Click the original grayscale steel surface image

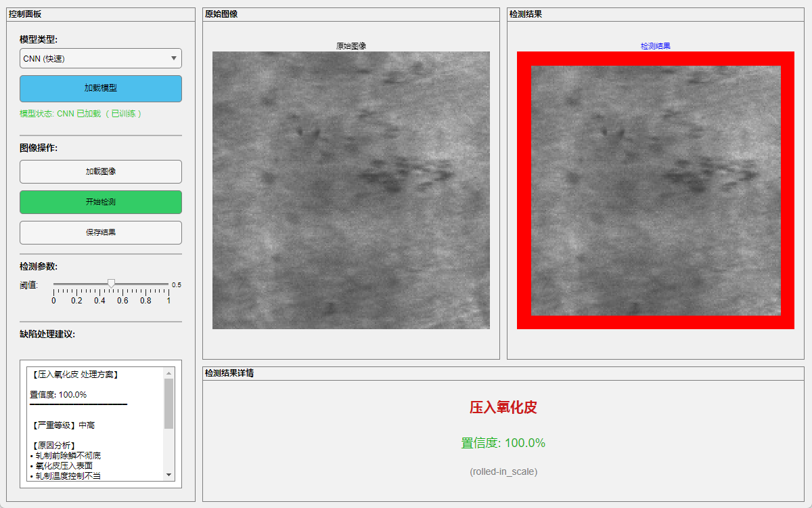pos(351,190)
